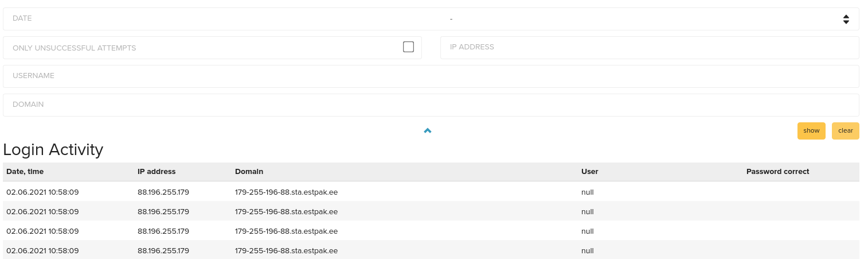Sort by the User column header

589,172
